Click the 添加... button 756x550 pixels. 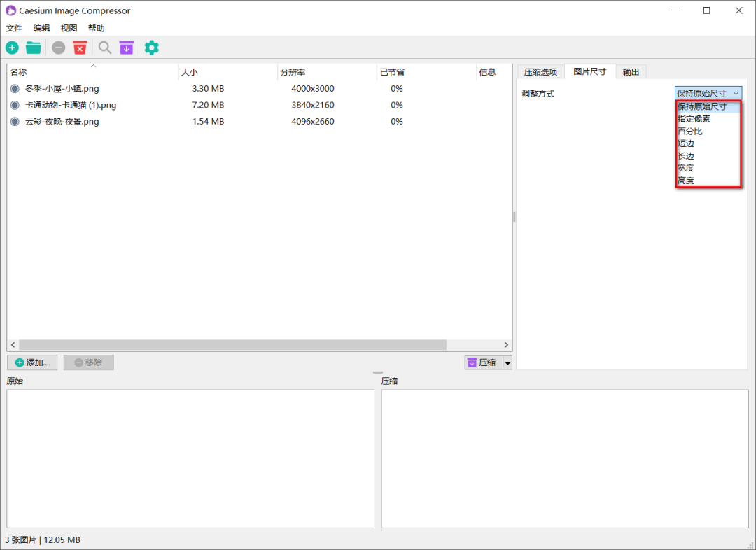[32, 362]
